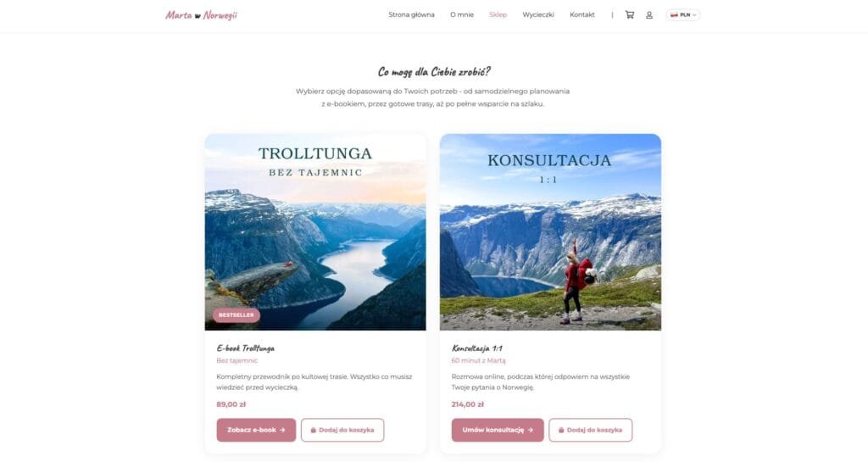Click the Bestseller badge

(x=236, y=314)
